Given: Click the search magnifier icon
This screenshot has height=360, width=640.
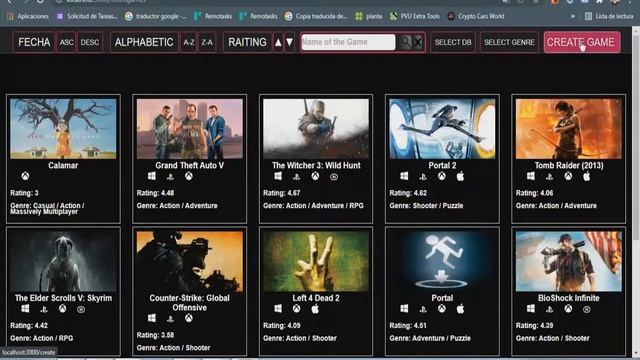Looking at the screenshot, I should click(x=405, y=42).
